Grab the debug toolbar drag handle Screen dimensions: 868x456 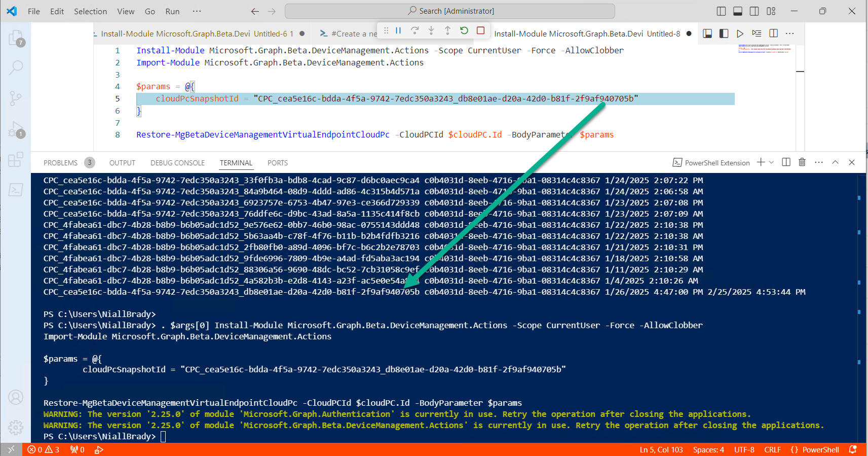click(x=386, y=30)
